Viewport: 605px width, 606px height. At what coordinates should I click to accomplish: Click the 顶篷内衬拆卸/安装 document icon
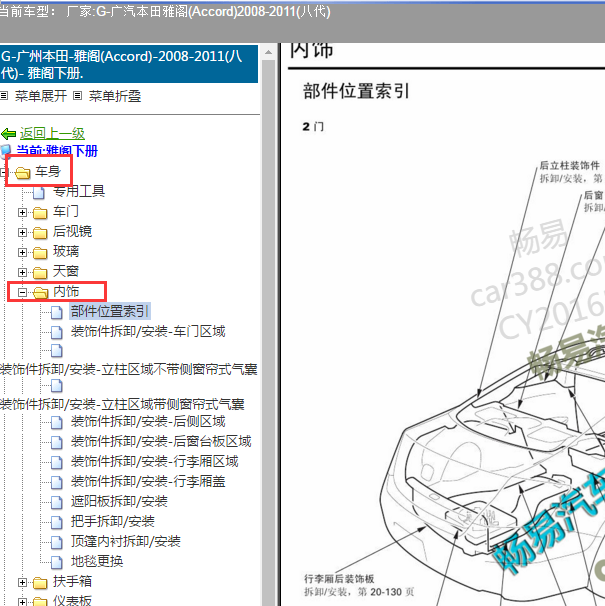point(56,543)
